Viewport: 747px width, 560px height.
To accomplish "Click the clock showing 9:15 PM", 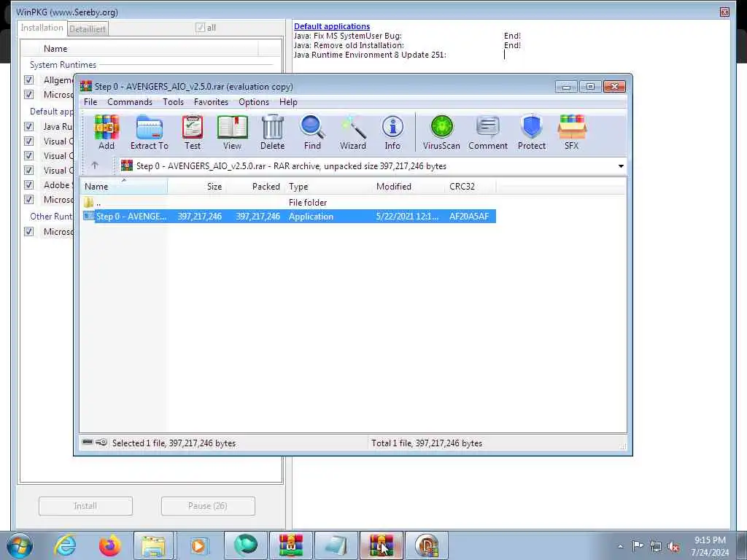I will click(x=710, y=540).
